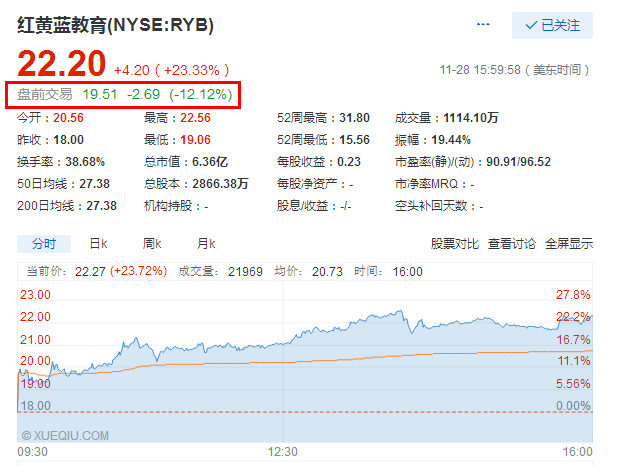Open the 股票对比 stock comparison
The image size is (623, 466).
tap(455, 243)
